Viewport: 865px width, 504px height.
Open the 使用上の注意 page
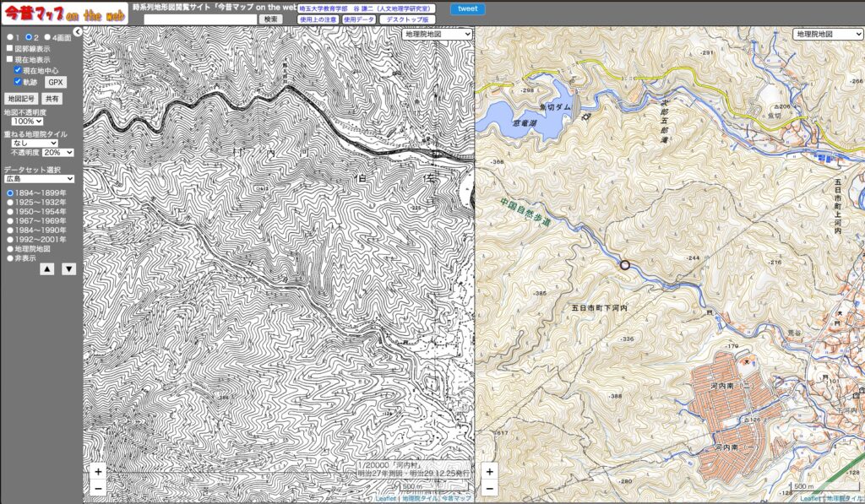318,19
